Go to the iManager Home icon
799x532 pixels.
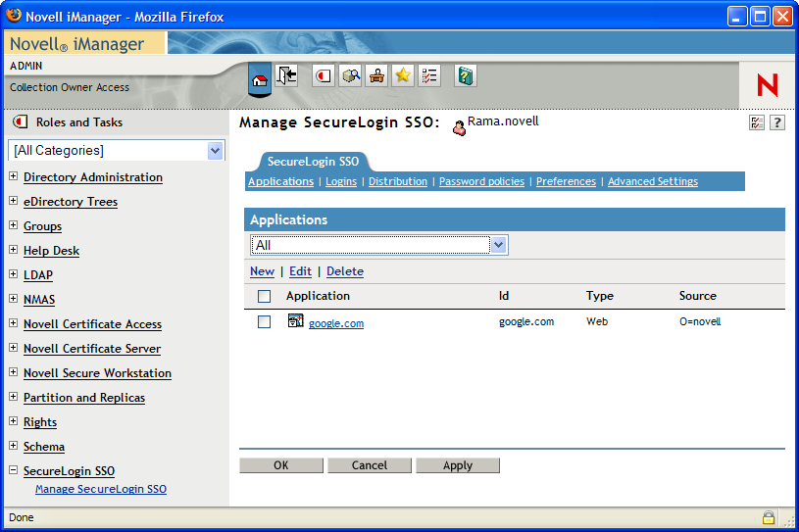coord(260,80)
